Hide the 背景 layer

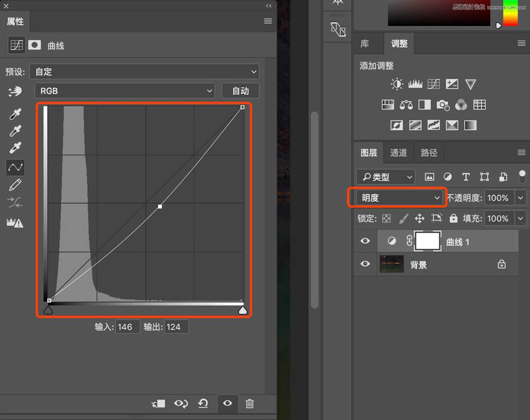coord(365,264)
